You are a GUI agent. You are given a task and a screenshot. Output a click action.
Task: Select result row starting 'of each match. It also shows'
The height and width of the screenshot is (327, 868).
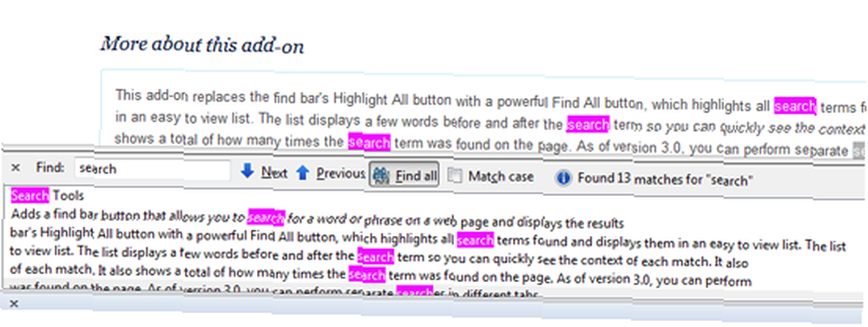pos(381,275)
